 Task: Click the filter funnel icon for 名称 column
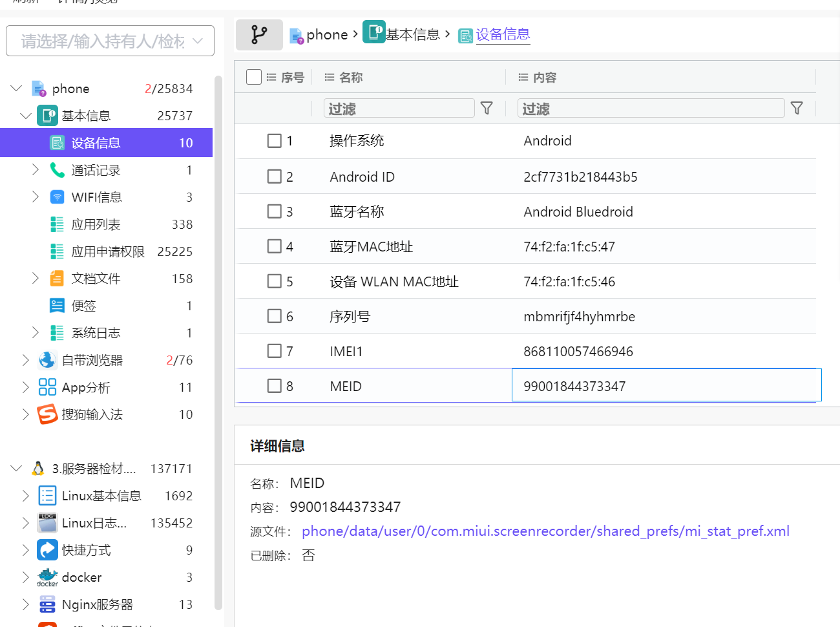click(487, 109)
